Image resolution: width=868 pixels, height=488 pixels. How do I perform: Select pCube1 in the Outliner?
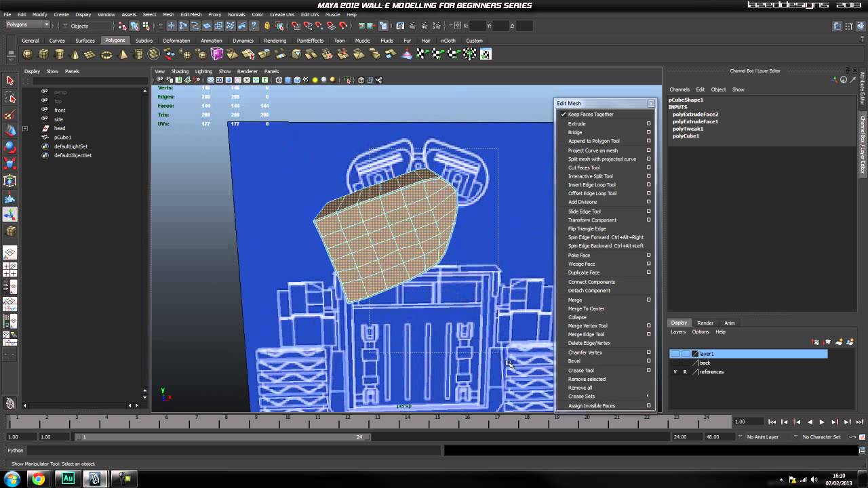[x=62, y=138]
